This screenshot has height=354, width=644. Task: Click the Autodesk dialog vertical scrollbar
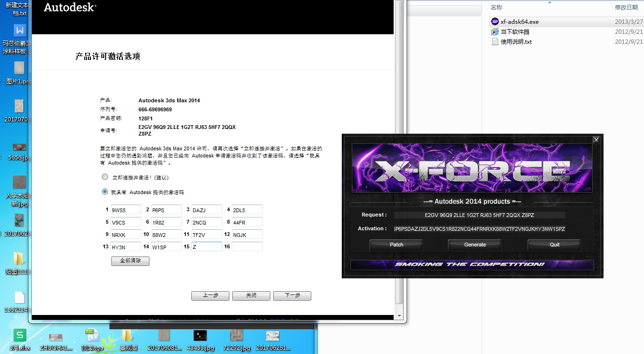click(399, 159)
